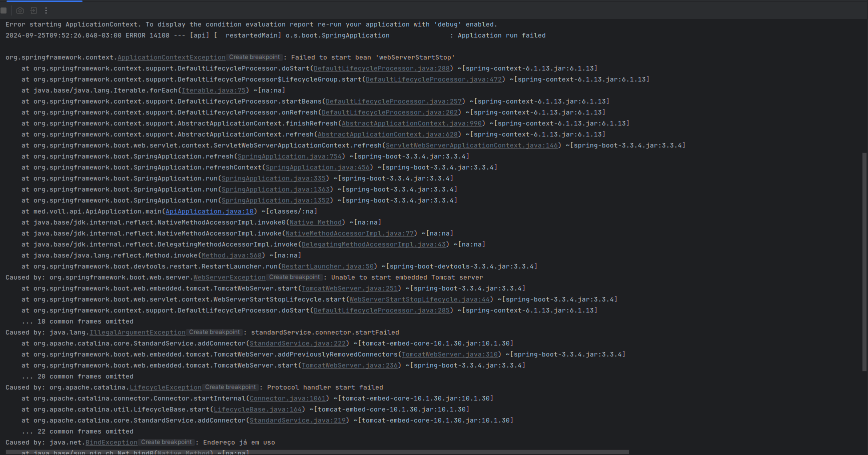Open DefaultLifecycleProcessor.java:288 link
This screenshot has height=455, width=868.
[382, 68]
